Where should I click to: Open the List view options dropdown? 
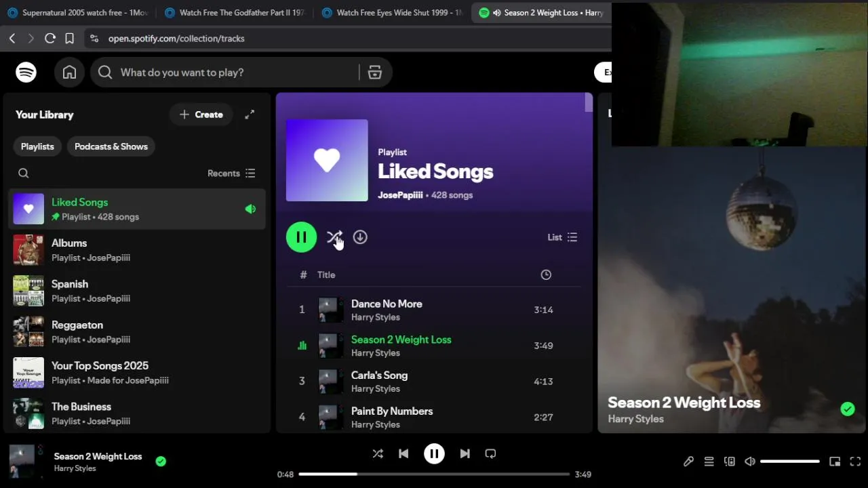point(562,237)
